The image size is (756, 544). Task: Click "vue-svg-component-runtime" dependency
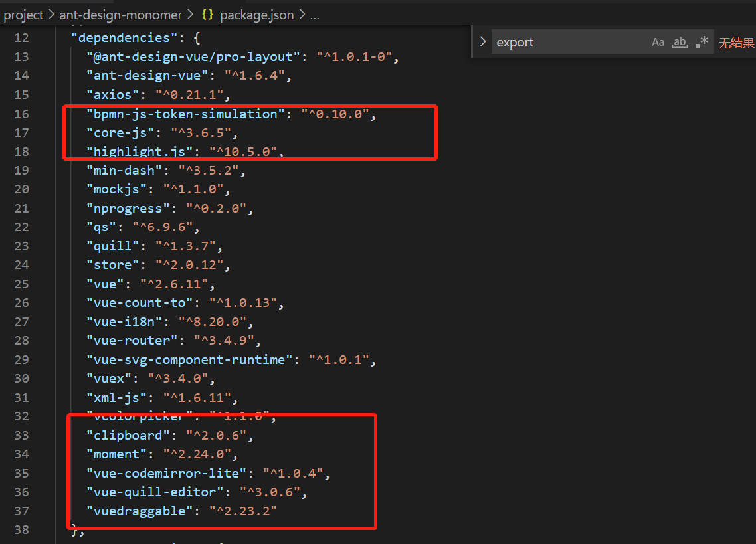click(x=189, y=360)
